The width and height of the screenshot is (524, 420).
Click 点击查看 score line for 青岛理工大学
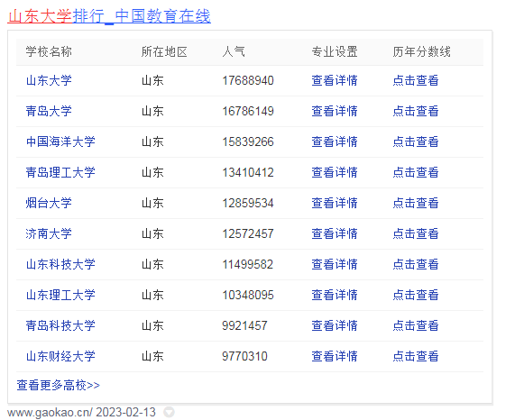tap(416, 173)
